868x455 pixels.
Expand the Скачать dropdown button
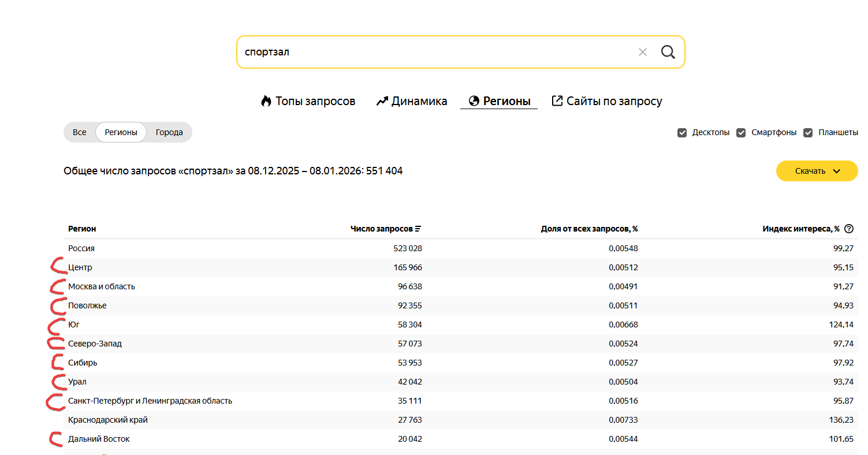[x=817, y=171]
